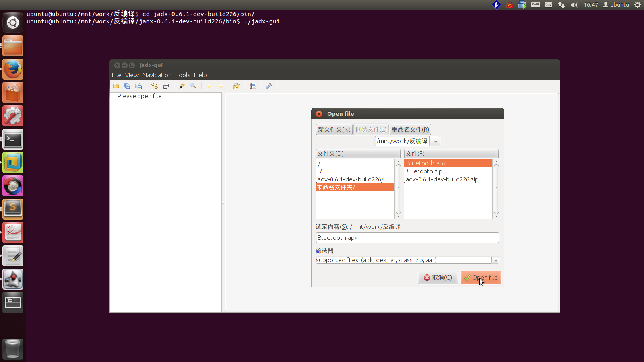
Task: Open the View menu
Action: (x=132, y=75)
